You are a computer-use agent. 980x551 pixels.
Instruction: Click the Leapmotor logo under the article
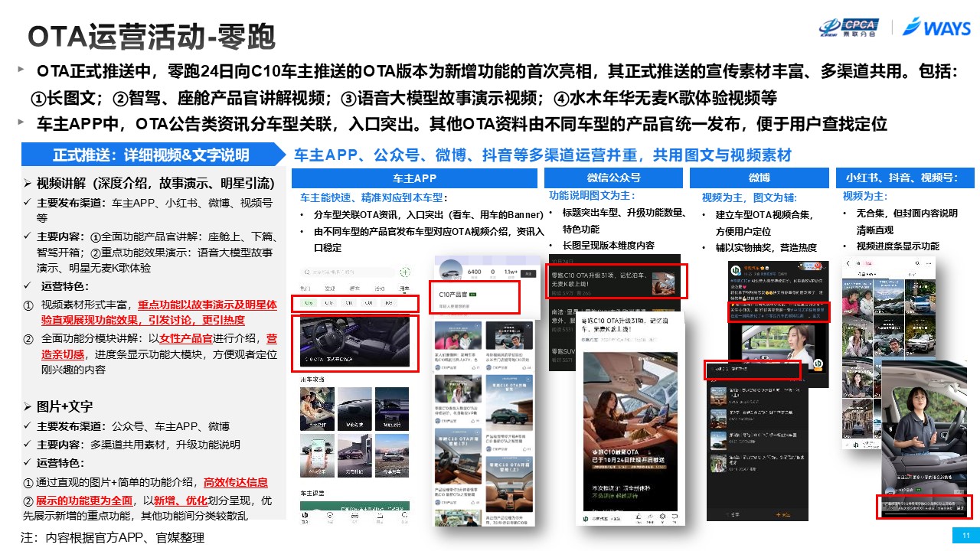pos(586,519)
